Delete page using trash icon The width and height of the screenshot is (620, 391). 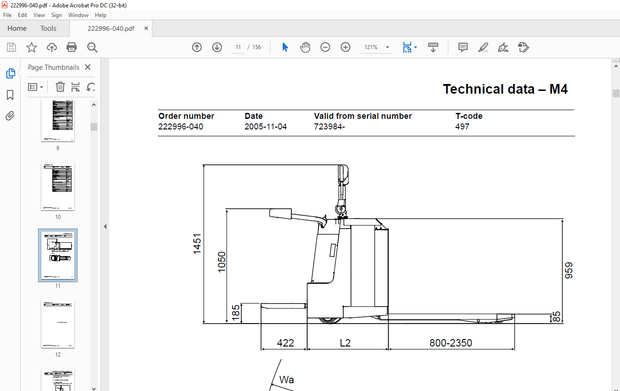tap(60, 87)
